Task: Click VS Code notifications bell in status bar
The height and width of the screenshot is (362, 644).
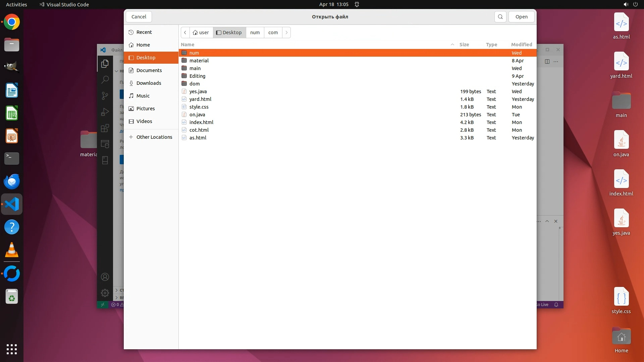Action: tap(556, 305)
